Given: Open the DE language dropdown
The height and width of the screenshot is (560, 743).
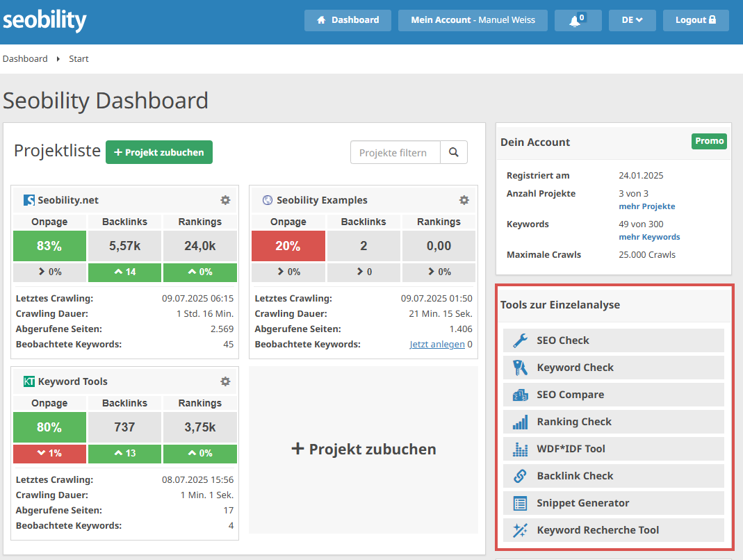Looking at the screenshot, I should click(632, 20).
